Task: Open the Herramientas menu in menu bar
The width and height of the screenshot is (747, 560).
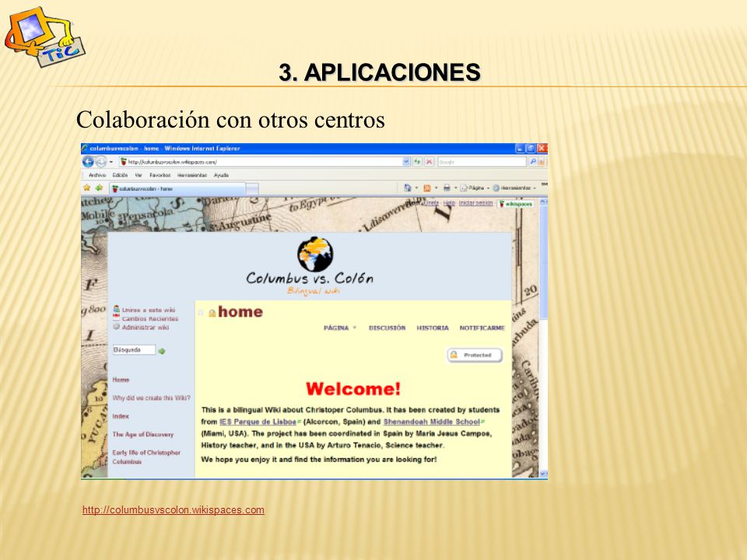Action: pyautogui.click(x=192, y=175)
